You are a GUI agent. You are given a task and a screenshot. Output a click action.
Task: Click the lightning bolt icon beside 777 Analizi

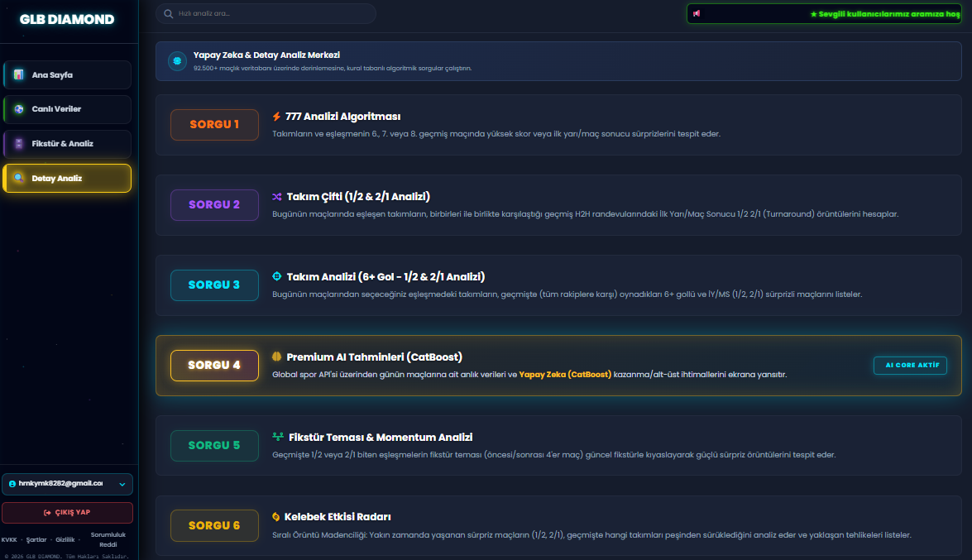[276, 117]
